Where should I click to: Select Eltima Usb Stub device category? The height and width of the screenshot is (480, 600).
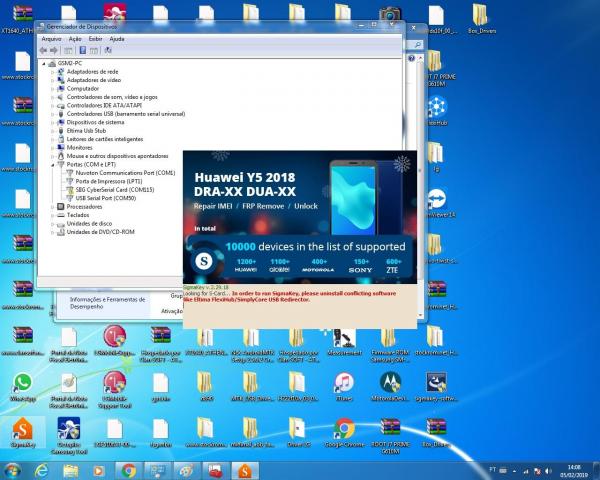[x=86, y=131]
